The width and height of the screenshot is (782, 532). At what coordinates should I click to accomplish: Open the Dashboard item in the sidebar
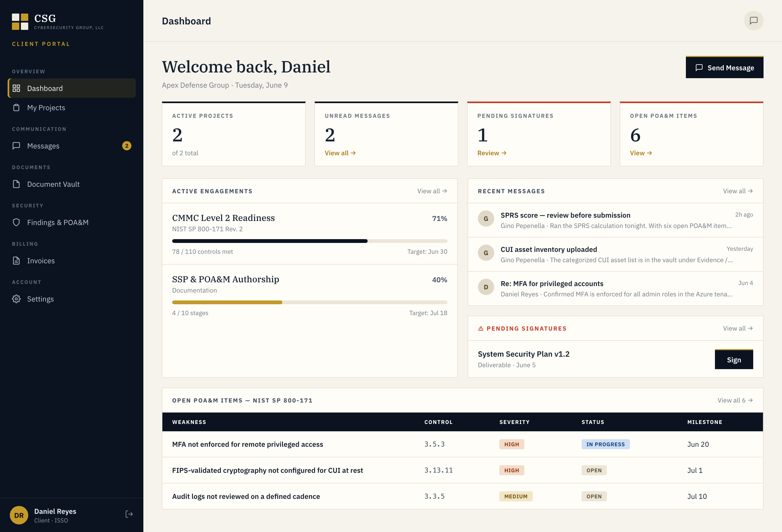pos(72,88)
